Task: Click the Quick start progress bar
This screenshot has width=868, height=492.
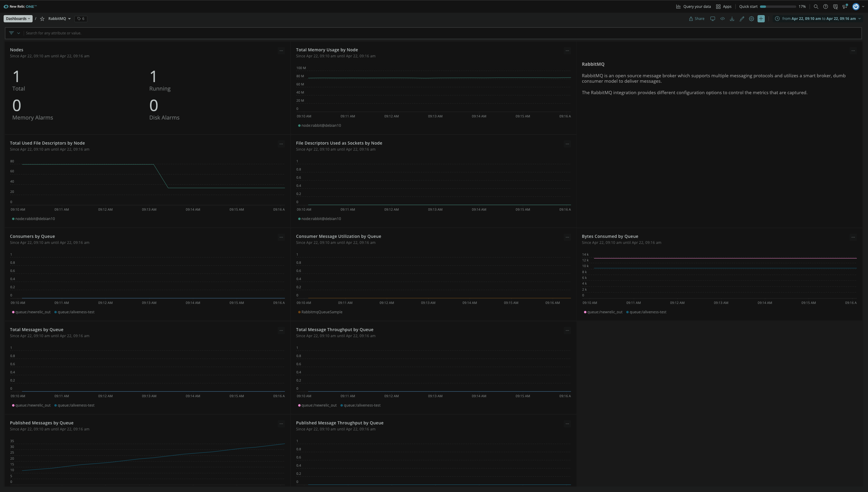Action: coord(778,7)
